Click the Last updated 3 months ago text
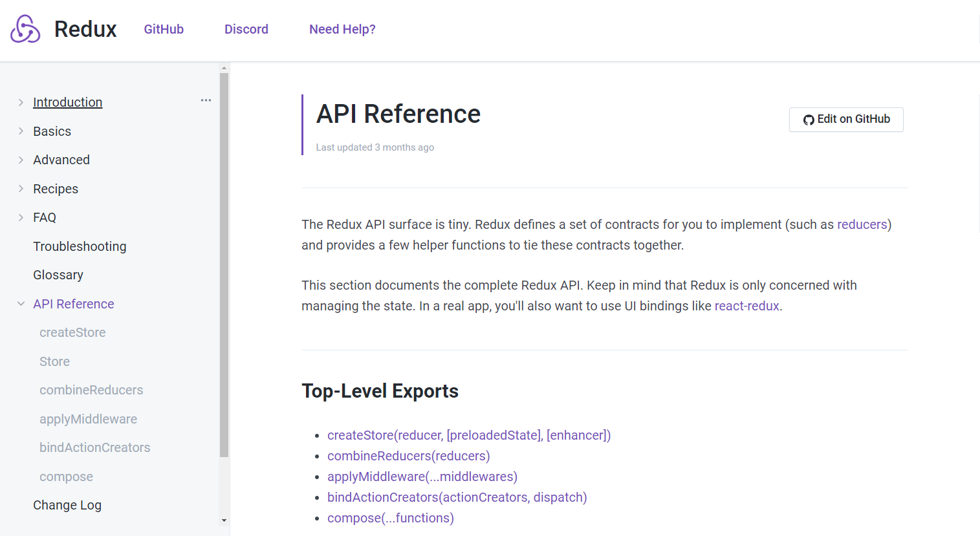Screen dimensions: 980x536 click(375, 147)
